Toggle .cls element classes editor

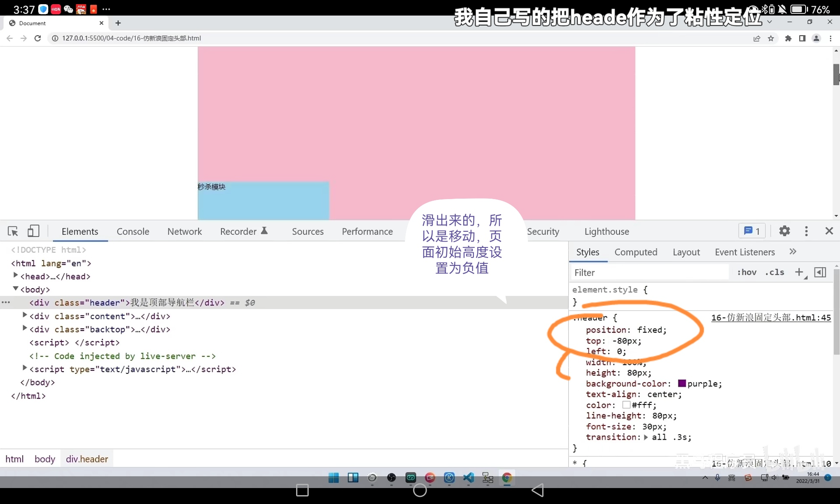(x=775, y=272)
